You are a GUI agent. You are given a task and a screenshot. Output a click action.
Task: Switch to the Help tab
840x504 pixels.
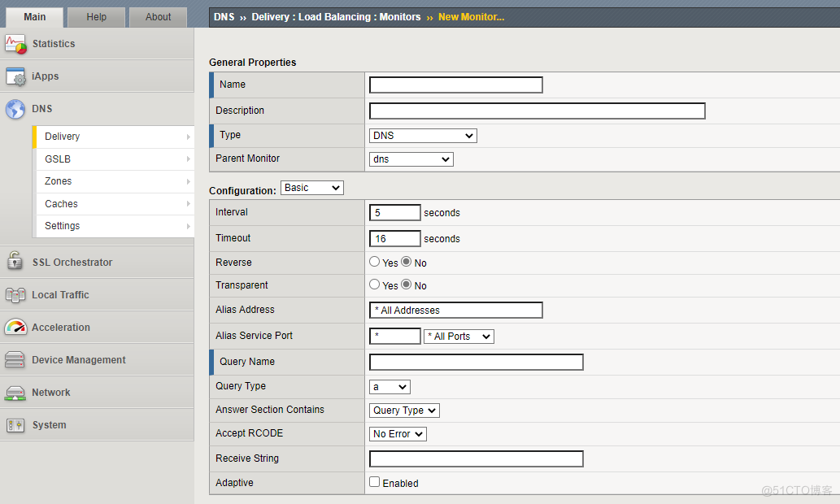click(96, 17)
